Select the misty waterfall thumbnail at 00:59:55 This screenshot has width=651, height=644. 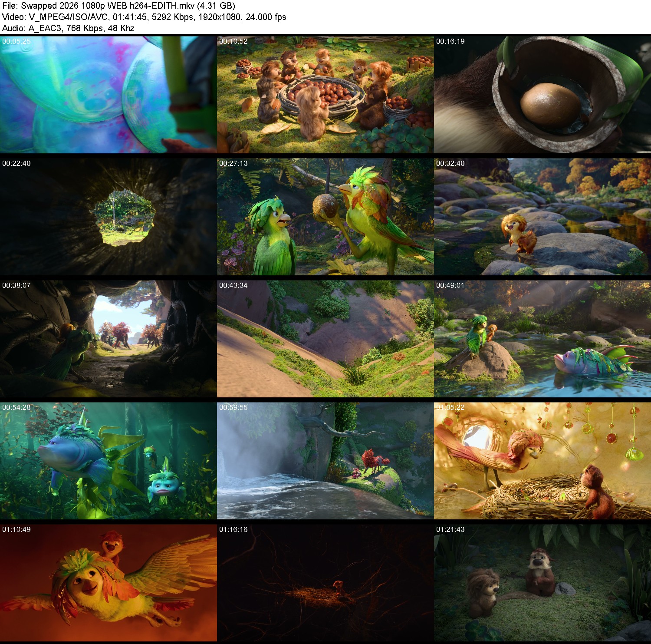[325, 460]
